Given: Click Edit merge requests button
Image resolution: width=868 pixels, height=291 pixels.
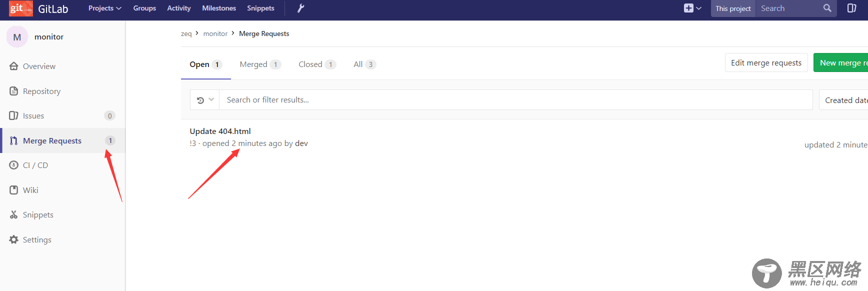Looking at the screenshot, I should click(x=766, y=62).
